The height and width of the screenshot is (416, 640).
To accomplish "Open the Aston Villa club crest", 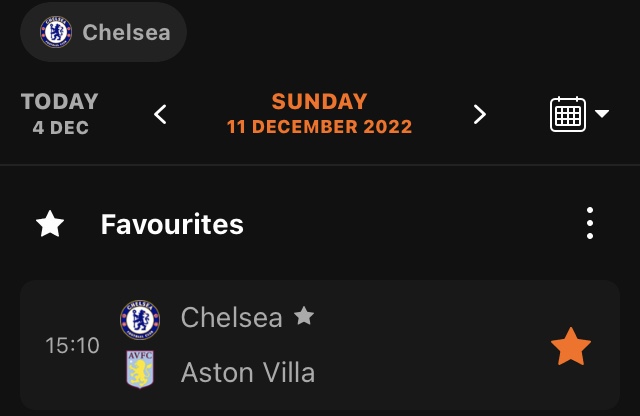I will pyautogui.click(x=140, y=369).
